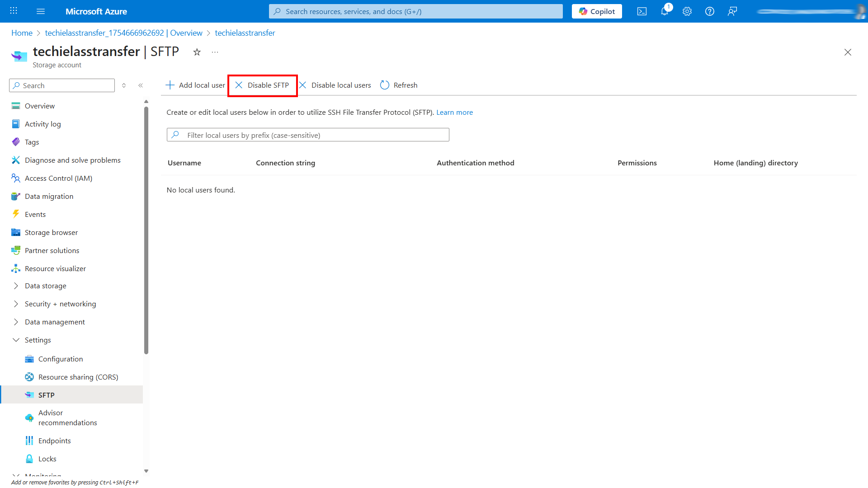Open Diagnose and solve problems
This screenshot has width=868, height=488.
(72, 160)
